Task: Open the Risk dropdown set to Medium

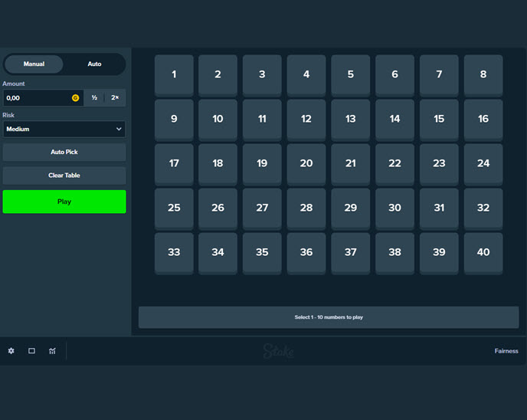Action: pos(64,130)
